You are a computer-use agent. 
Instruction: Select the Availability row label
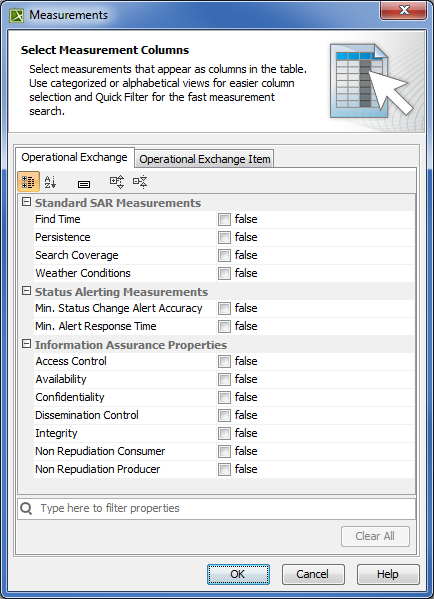click(x=61, y=379)
